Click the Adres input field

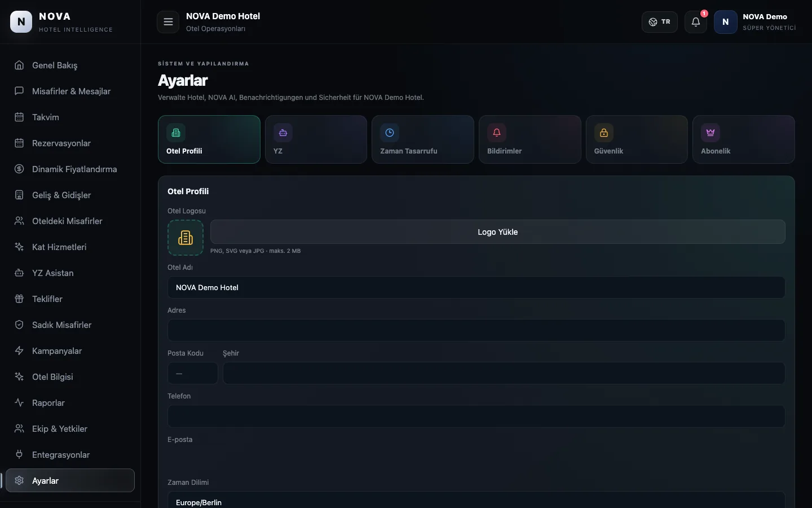(476, 330)
